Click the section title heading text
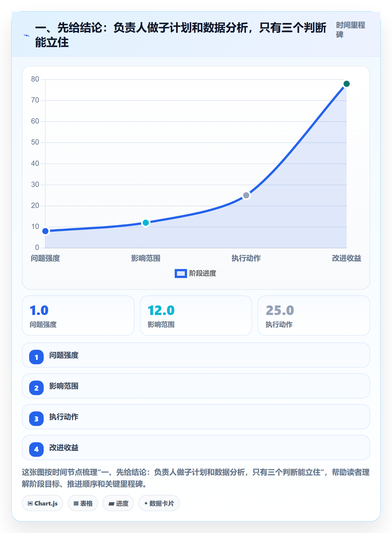The height and width of the screenshot is (533, 392). pyautogui.click(x=181, y=35)
